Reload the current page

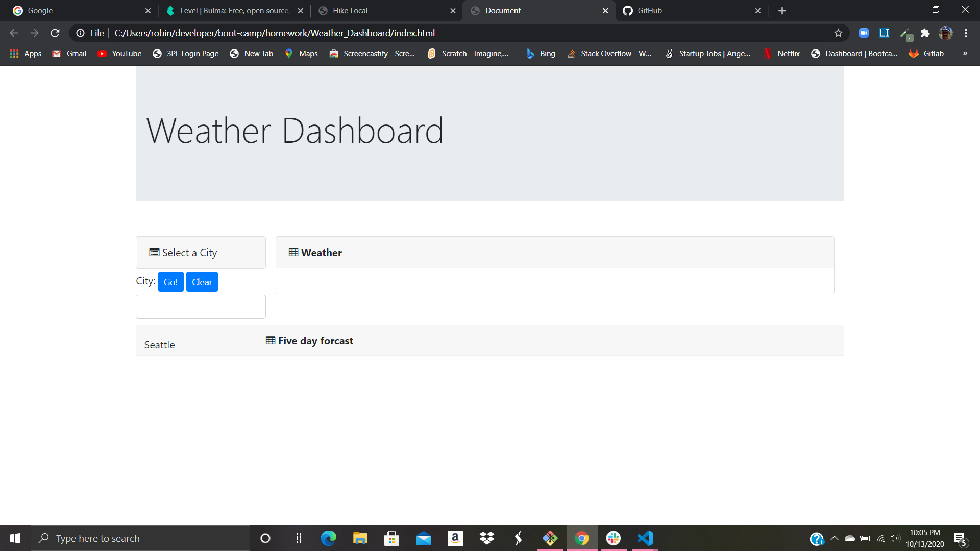click(55, 33)
